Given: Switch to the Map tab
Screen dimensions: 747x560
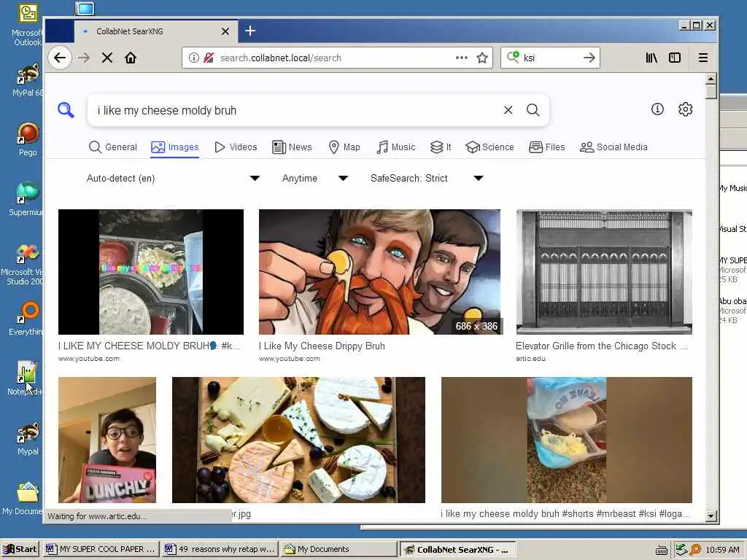Looking at the screenshot, I should click(x=344, y=147).
